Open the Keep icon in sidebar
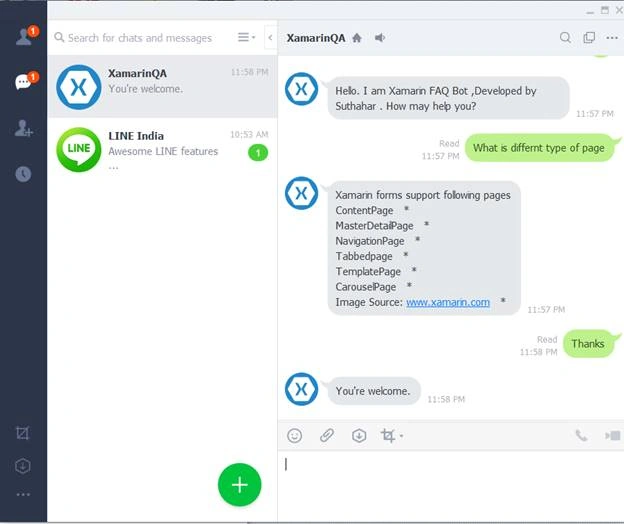 (23, 466)
